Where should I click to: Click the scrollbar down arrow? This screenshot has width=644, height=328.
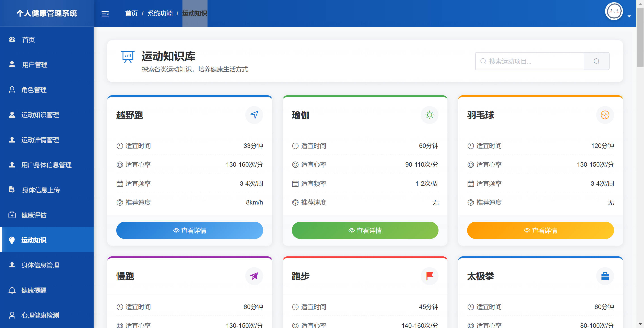point(640,324)
